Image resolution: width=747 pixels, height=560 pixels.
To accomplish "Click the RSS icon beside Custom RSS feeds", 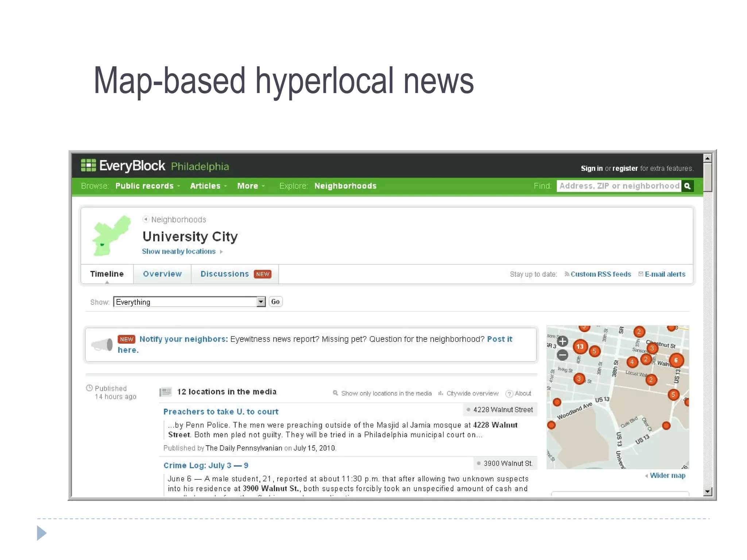I will 567,274.
